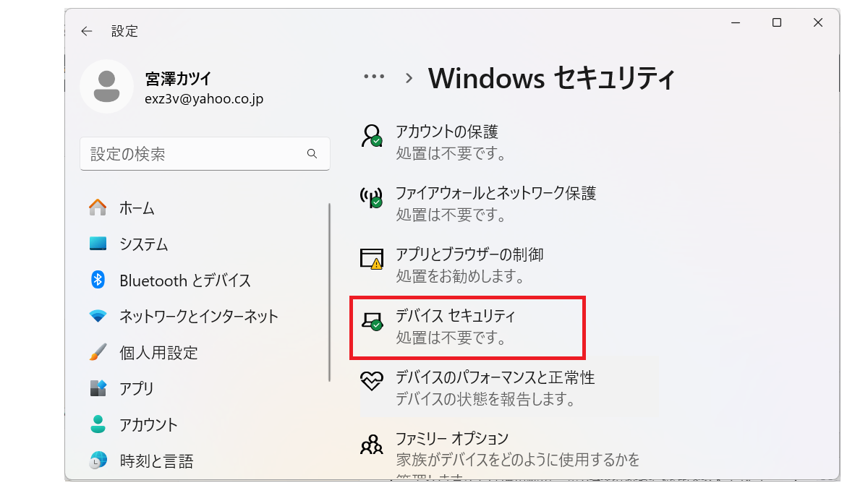Focus the 設定の検索 search box
The width and height of the screenshot is (868, 488).
pyautogui.click(x=205, y=154)
